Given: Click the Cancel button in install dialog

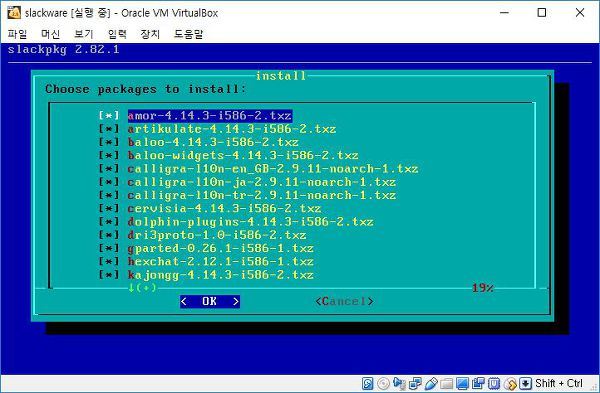Looking at the screenshot, I should [x=345, y=302].
